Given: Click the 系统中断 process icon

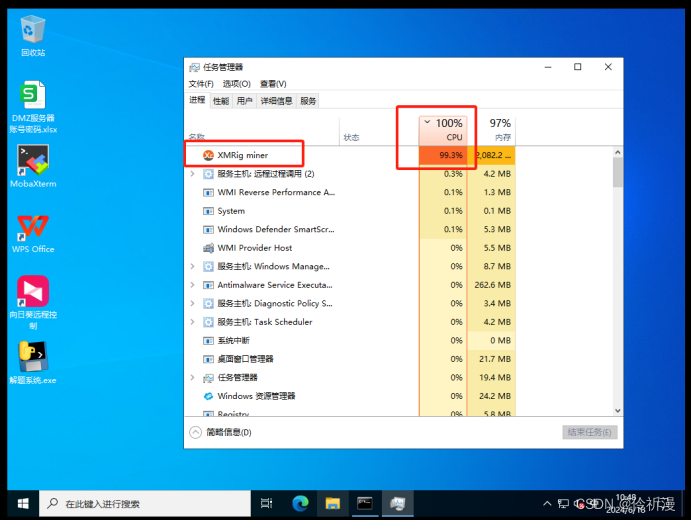Looking at the screenshot, I should click(x=208, y=341).
